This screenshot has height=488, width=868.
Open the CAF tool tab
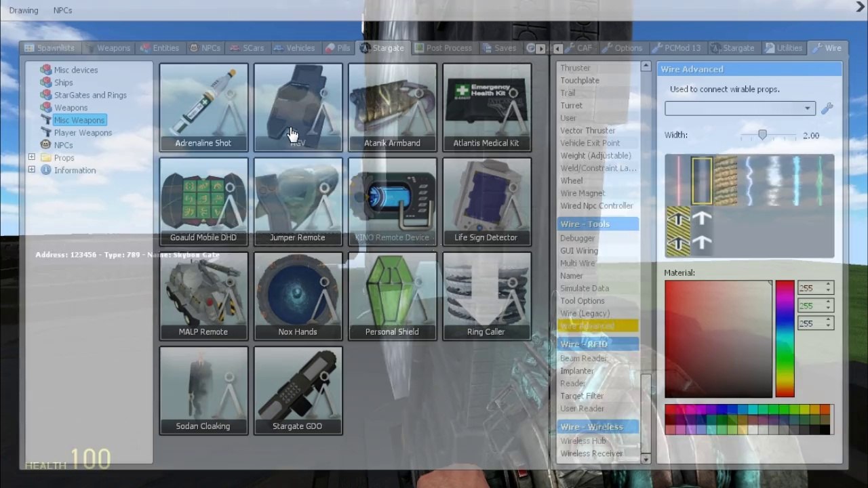pyautogui.click(x=578, y=48)
